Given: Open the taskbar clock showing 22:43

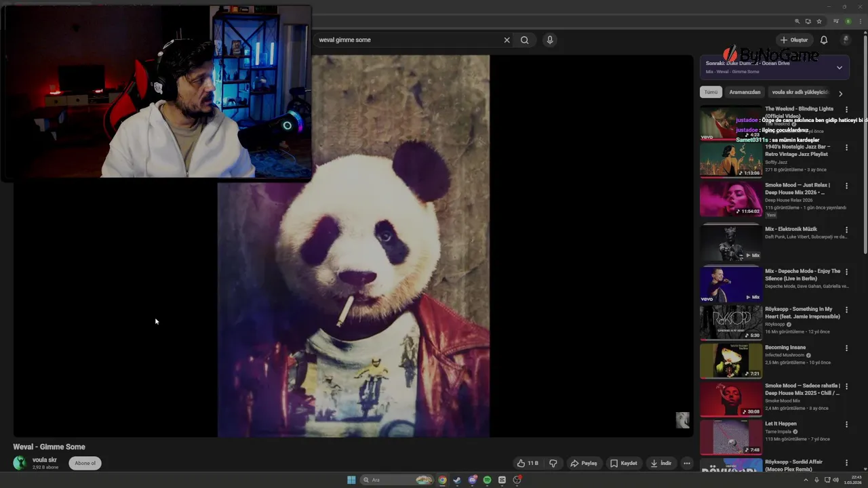Looking at the screenshot, I should (x=854, y=481).
